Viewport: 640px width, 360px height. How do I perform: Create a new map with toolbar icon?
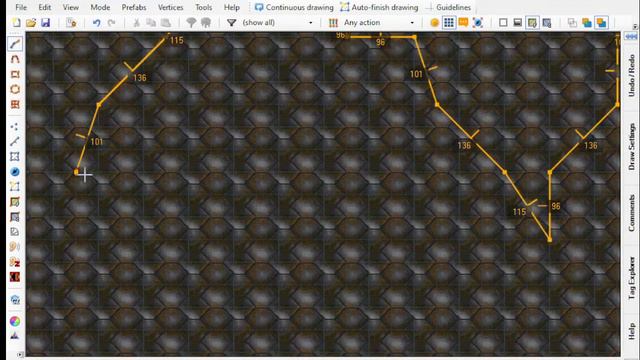(x=16, y=23)
